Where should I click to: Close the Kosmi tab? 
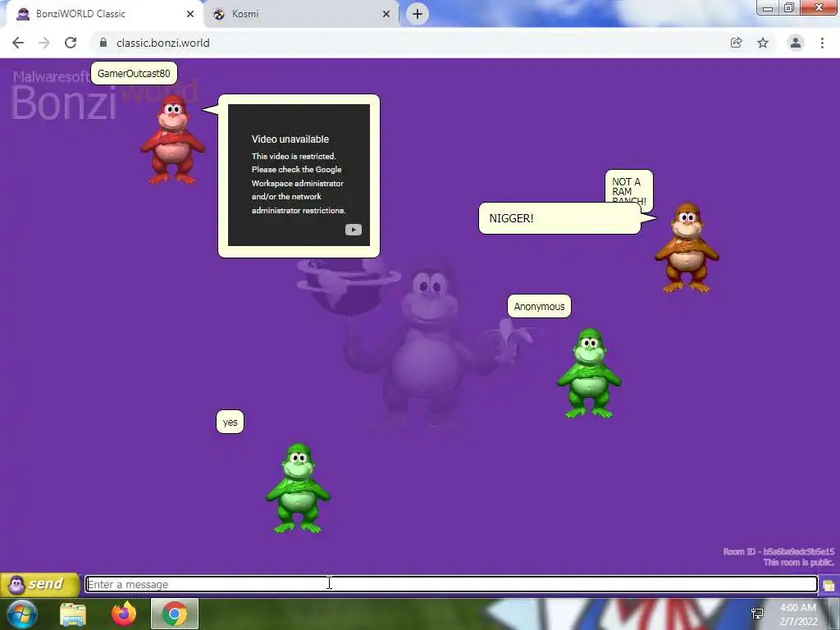(x=386, y=14)
